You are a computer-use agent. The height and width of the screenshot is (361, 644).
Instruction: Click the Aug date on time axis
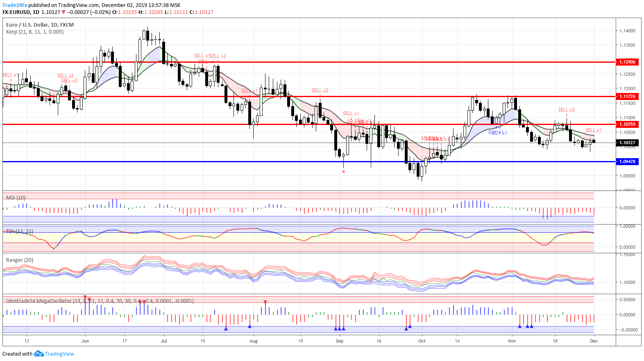point(254,341)
